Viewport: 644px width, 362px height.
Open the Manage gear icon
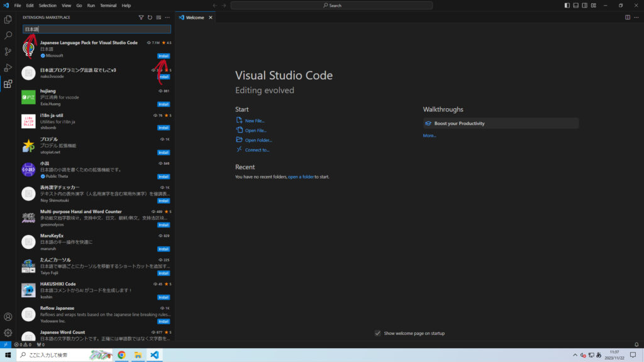[8, 333]
